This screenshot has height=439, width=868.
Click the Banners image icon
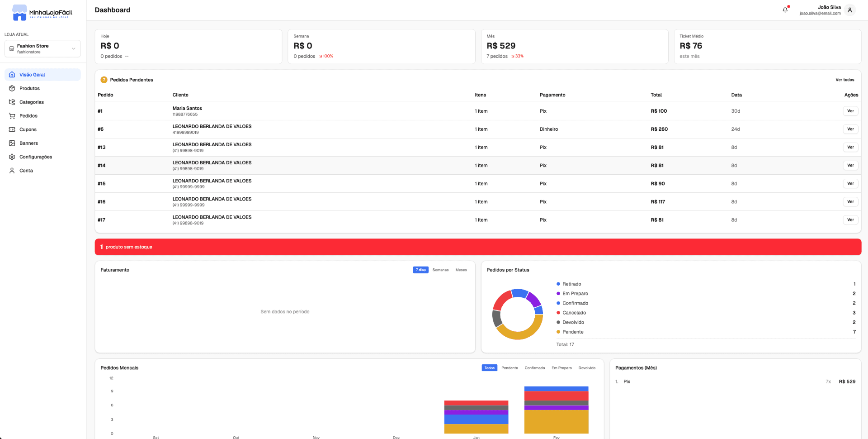click(x=12, y=143)
